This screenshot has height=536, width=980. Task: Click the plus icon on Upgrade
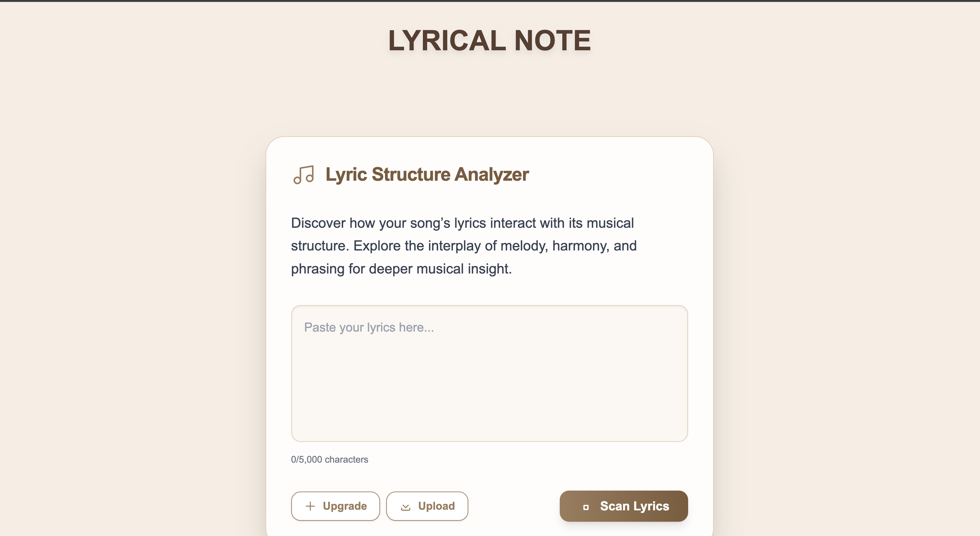pyautogui.click(x=310, y=506)
